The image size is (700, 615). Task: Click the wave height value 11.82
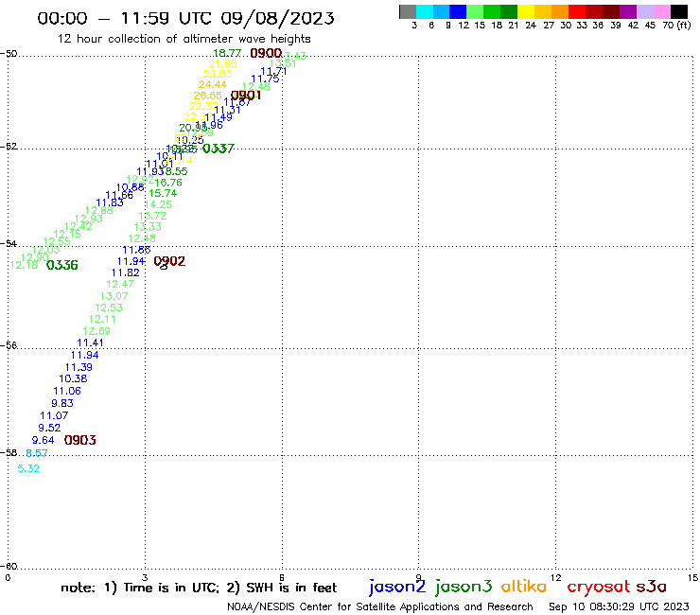[126, 272]
